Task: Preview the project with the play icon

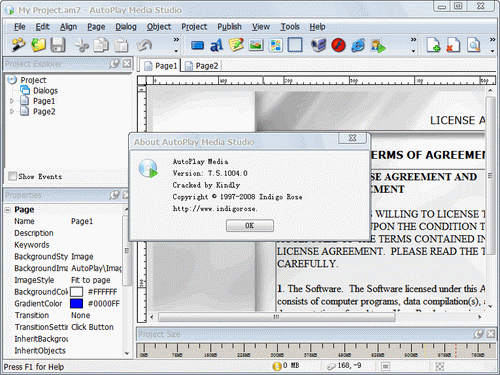Action: [x=378, y=46]
